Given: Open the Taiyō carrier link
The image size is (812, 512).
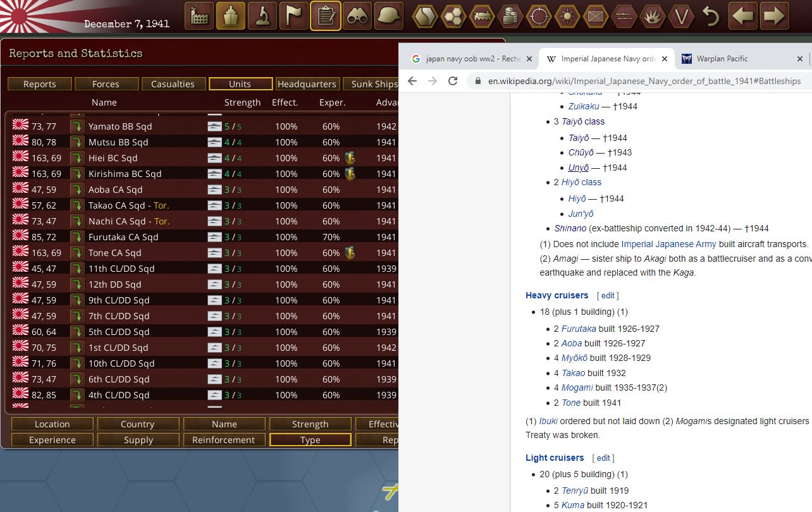Looking at the screenshot, I should [x=579, y=138].
